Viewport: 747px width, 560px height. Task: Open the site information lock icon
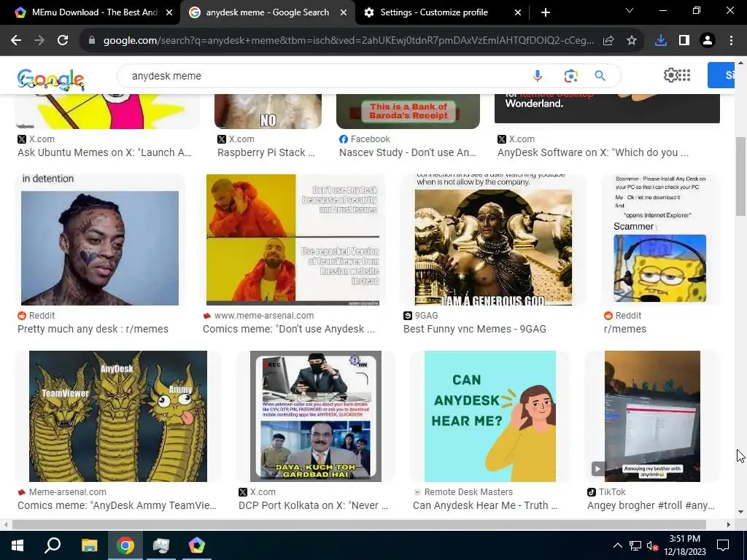[92, 41]
